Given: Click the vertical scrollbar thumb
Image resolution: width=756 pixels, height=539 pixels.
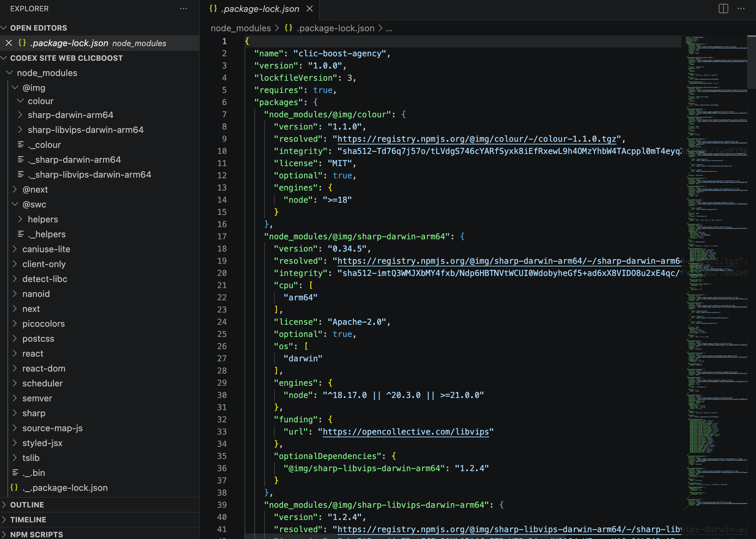Looking at the screenshot, I should tap(751, 62).
